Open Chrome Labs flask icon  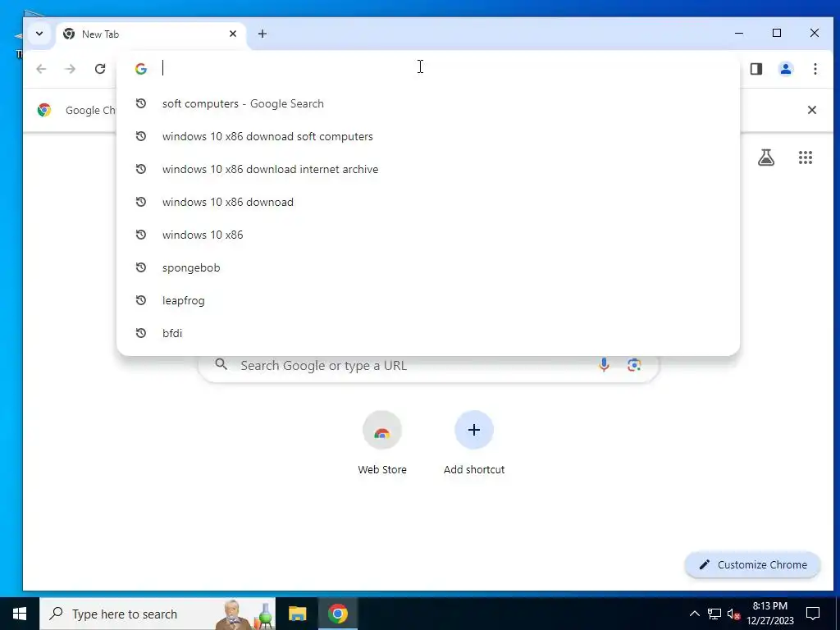point(766,157)
